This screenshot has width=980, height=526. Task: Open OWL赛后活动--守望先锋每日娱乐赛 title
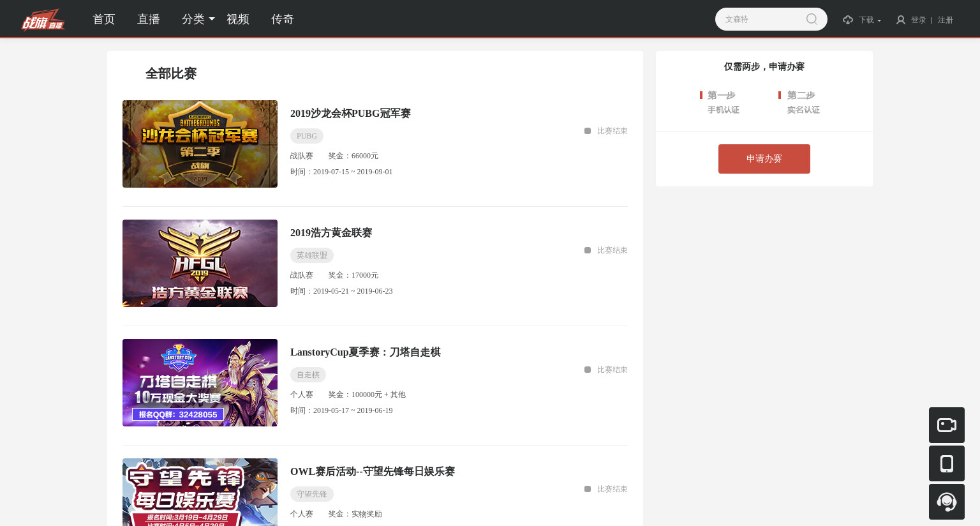[x=373, y=471]
